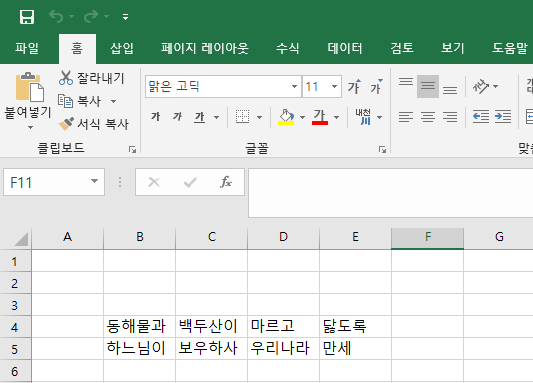Click the Undo arrow icon
This screenshot has height=383, width=533.
pos(56,16)
